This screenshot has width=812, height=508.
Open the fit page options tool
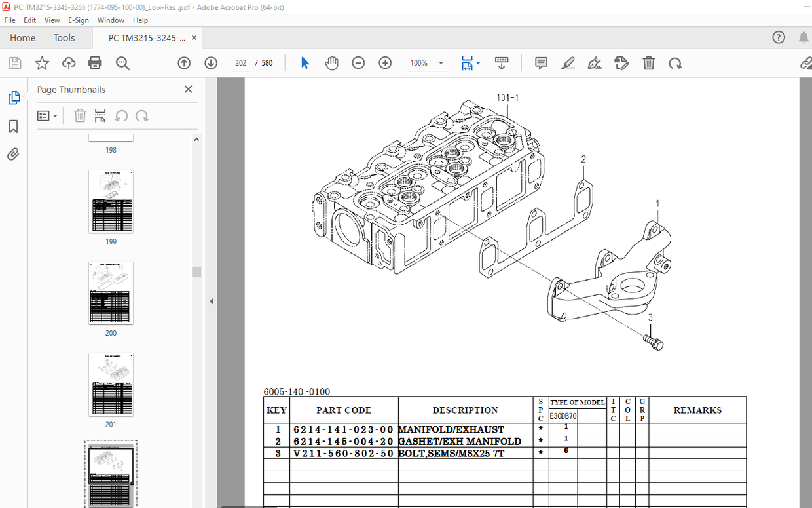pos(467,63)
